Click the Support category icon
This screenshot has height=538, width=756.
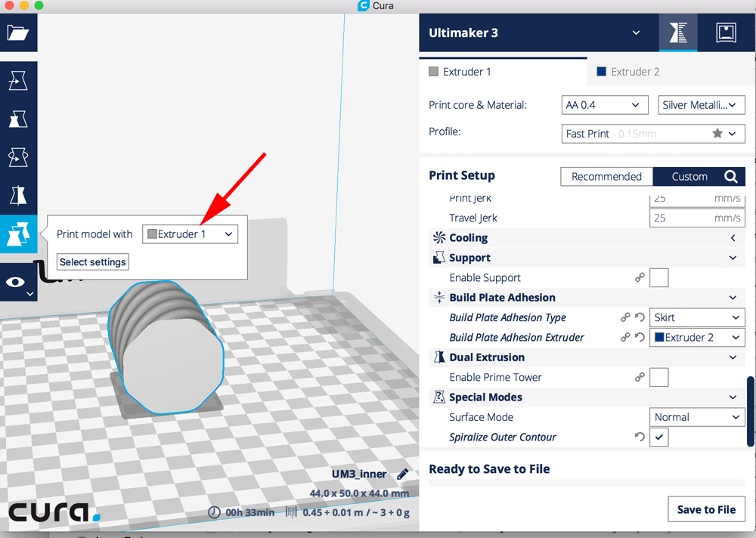pyautogui.click(x=439, y=258)
